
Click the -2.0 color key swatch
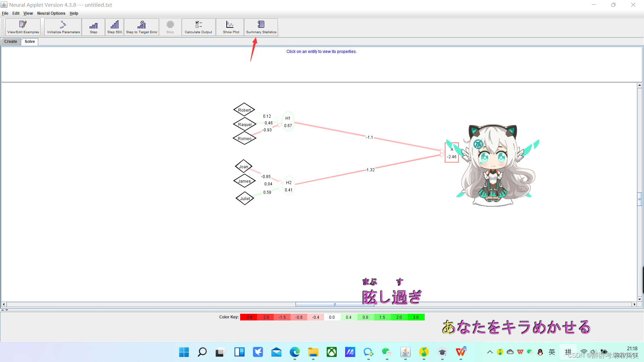[x=265, y=317]
